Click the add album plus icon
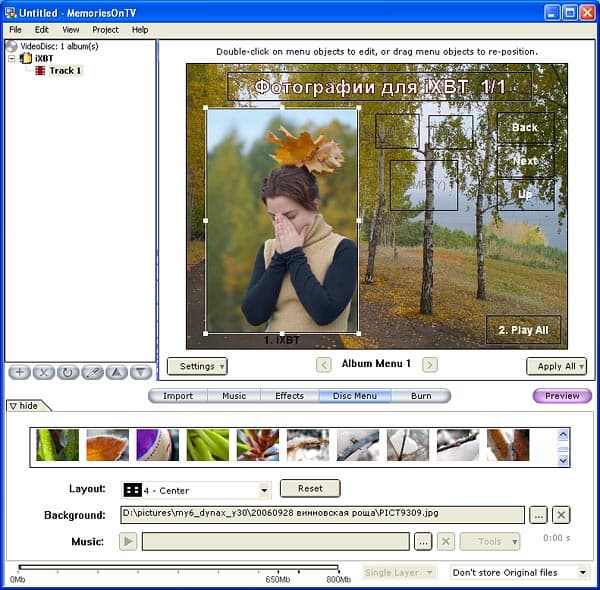 20,372
